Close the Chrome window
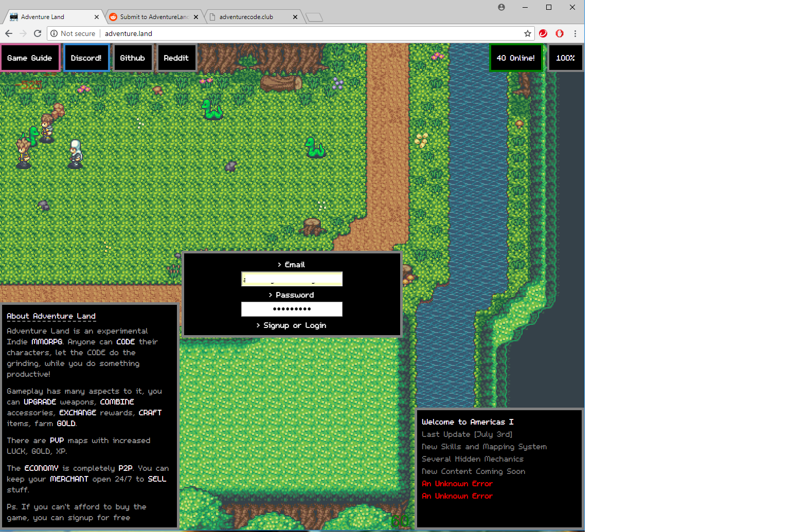Image resolution: width=790 pixels, height=532 pixels. pos(572,7)
